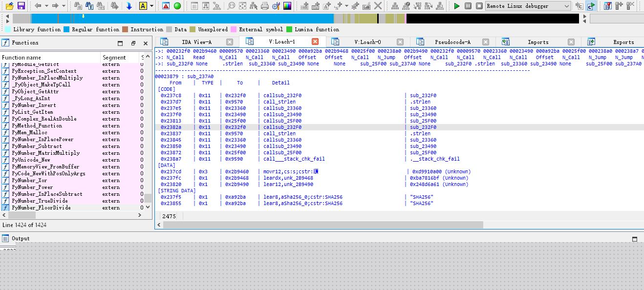The height and width of the screenshot is (290, 644).
Task: Close the IDA View-A tab
Action: pos(230,42)
